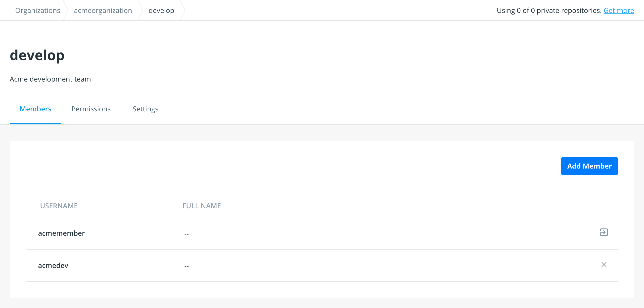This screenshot has height=308, width=644.
Task: Click develop in the breadcrumb trail
Action: tap(161, 10)
